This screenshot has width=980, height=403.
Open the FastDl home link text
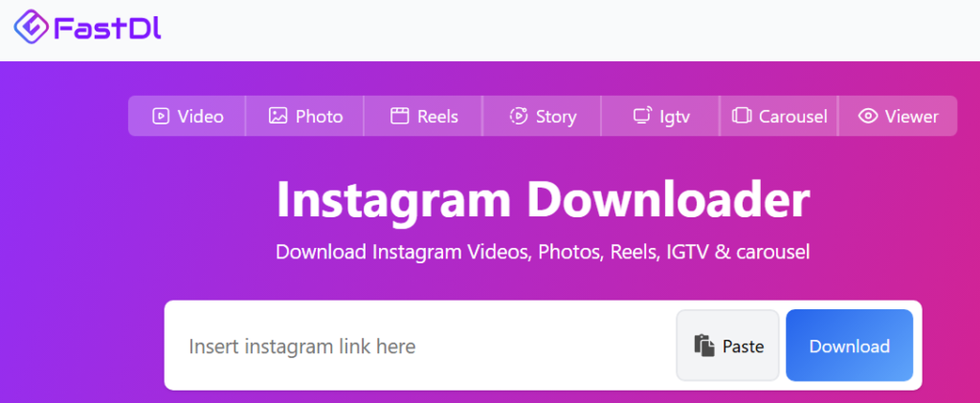pos(107,28)
